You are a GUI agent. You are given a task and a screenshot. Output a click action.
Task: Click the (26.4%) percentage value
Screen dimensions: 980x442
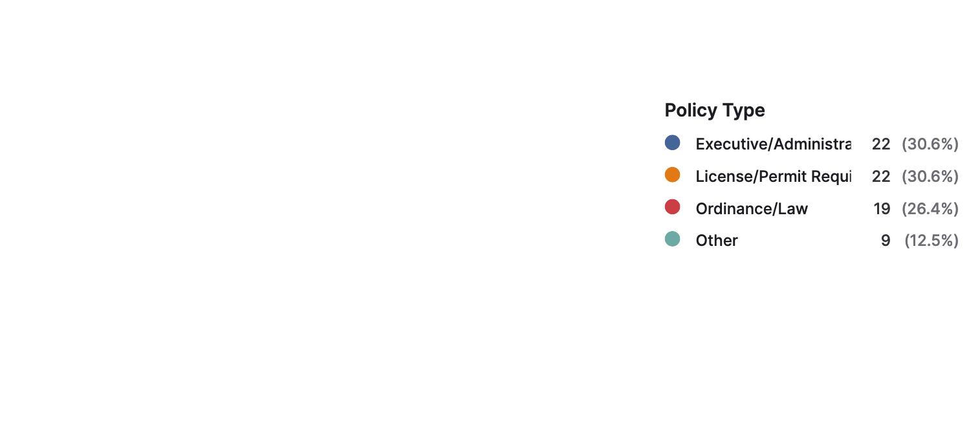[930, 208]
